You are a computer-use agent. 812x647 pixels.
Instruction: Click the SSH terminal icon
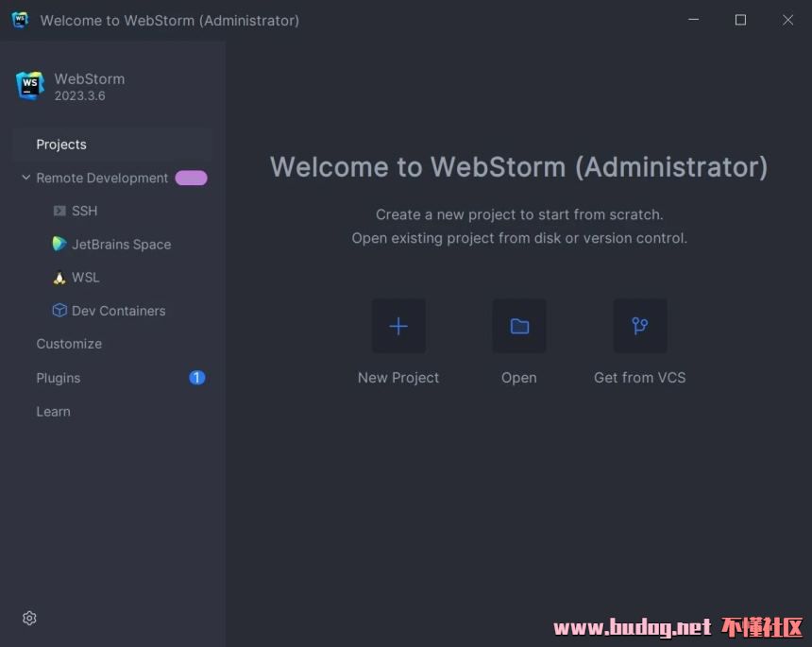[59, 211]
